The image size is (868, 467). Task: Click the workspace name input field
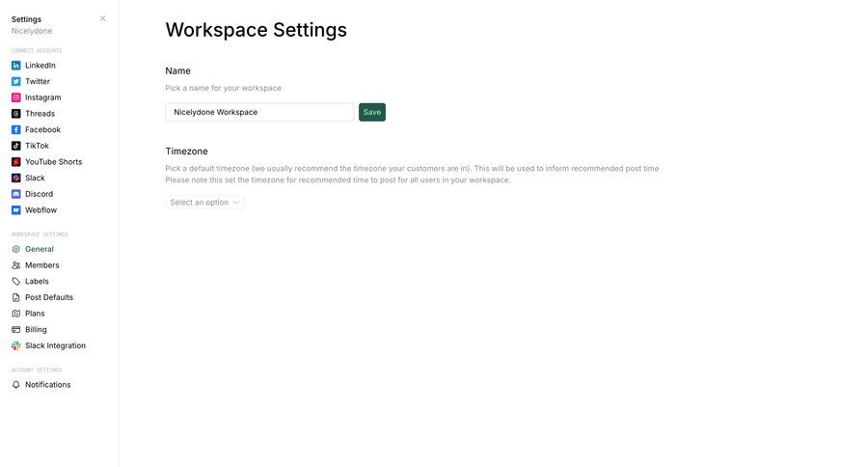[259, 112]
